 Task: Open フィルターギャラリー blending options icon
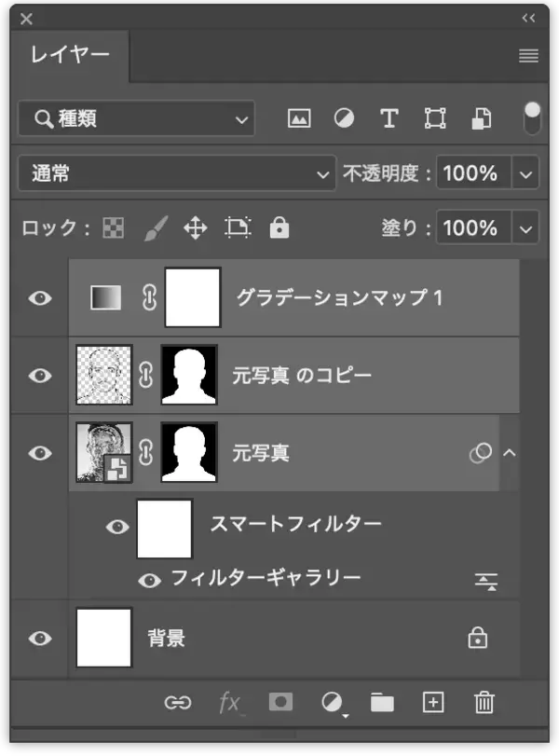(485, 582)
